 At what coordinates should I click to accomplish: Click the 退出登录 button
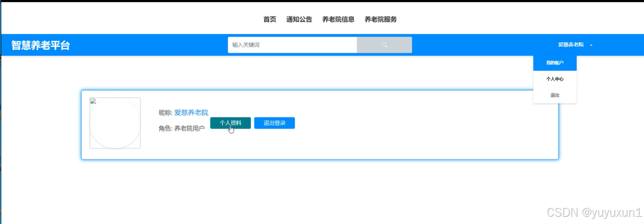(274, 123)
